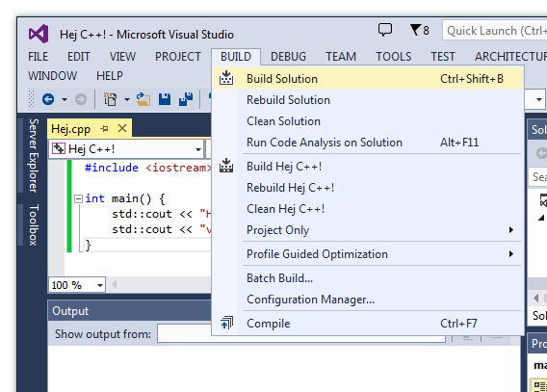Select Clean Solution
547x392 pixels.
point(368,121)
